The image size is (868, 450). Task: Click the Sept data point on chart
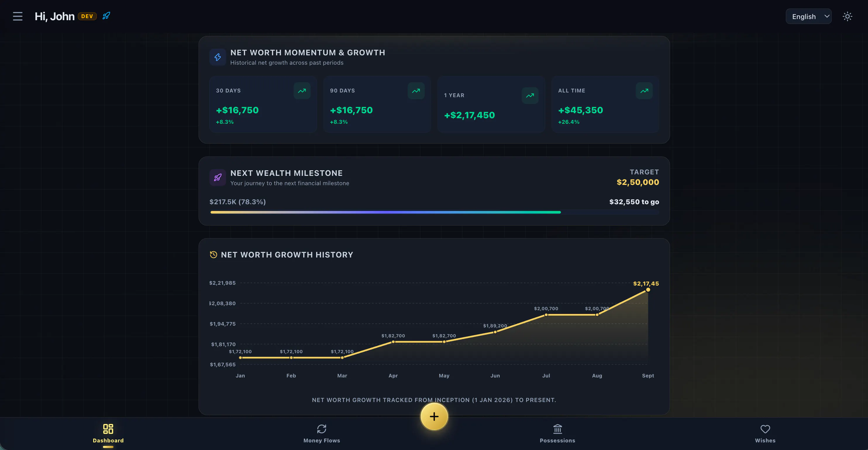pos(647,290)
